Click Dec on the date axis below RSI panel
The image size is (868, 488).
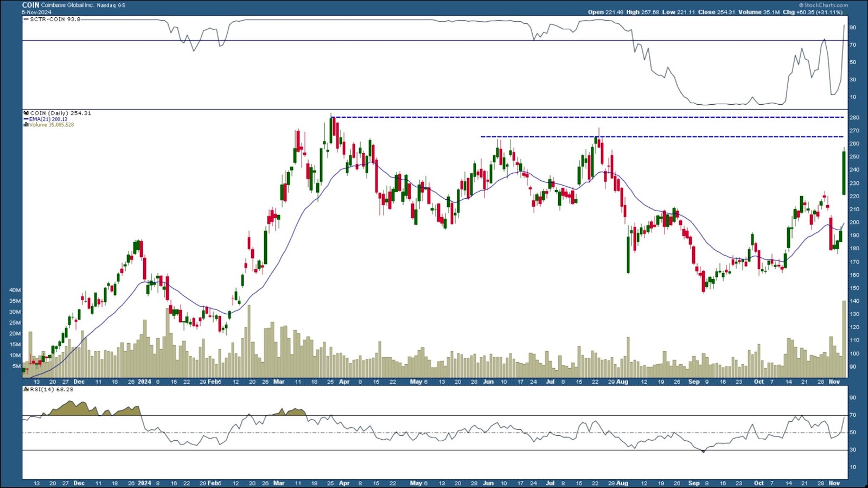point(79,483)
